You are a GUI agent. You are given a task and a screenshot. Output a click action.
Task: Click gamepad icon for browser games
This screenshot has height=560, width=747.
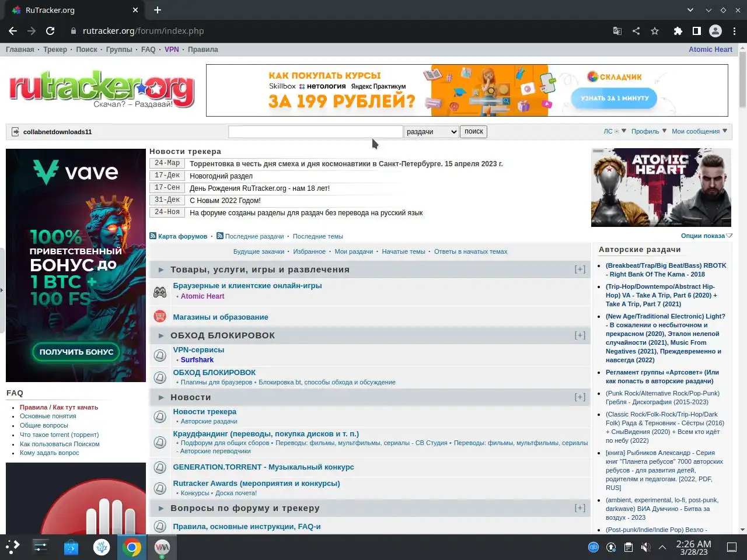[160, 292]
